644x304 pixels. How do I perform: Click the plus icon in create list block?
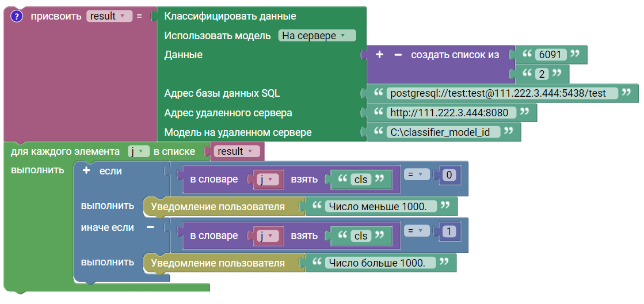379,55
